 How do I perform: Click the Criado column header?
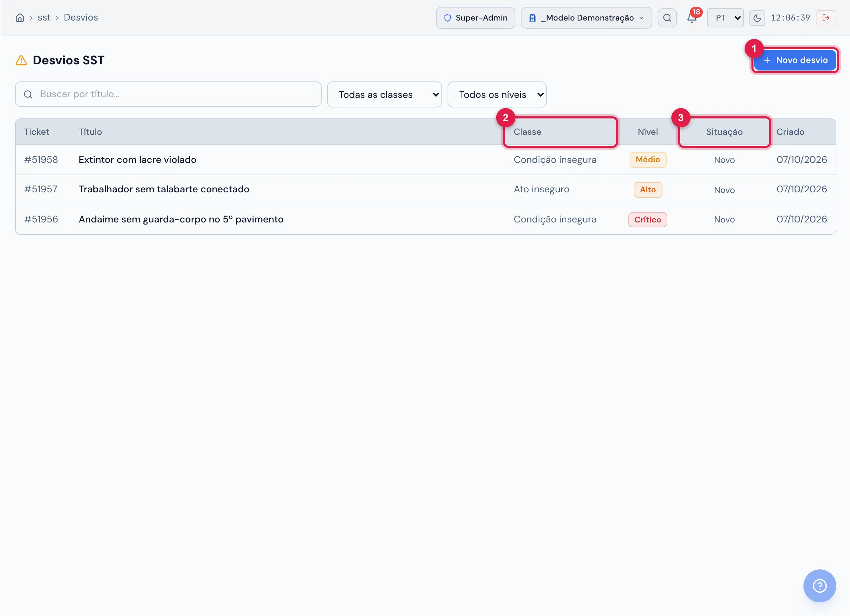point(790,132)
